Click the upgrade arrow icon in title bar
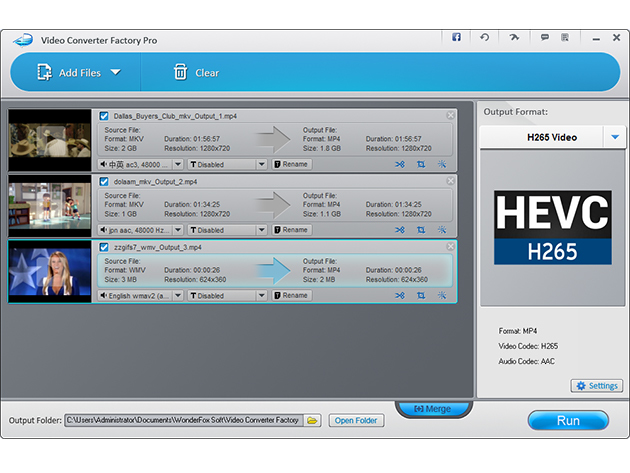Viewport: 630px width, 473px height. 514,37
